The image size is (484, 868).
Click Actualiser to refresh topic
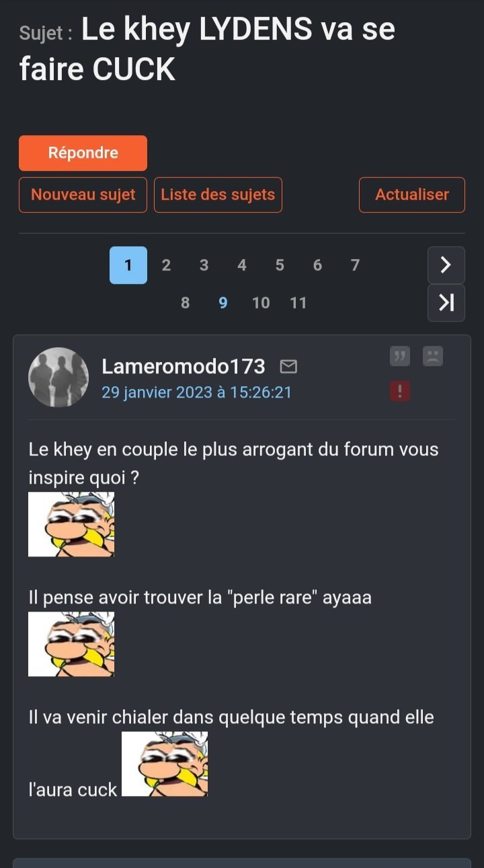pyautogui.click(x=412, y=194)
